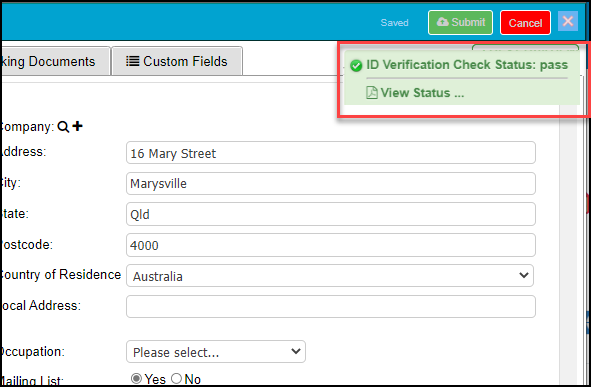The width and height of the screenshot is (591, 387).
Task: Click the vertical scrollbar of the form
Action: (568, 245)
